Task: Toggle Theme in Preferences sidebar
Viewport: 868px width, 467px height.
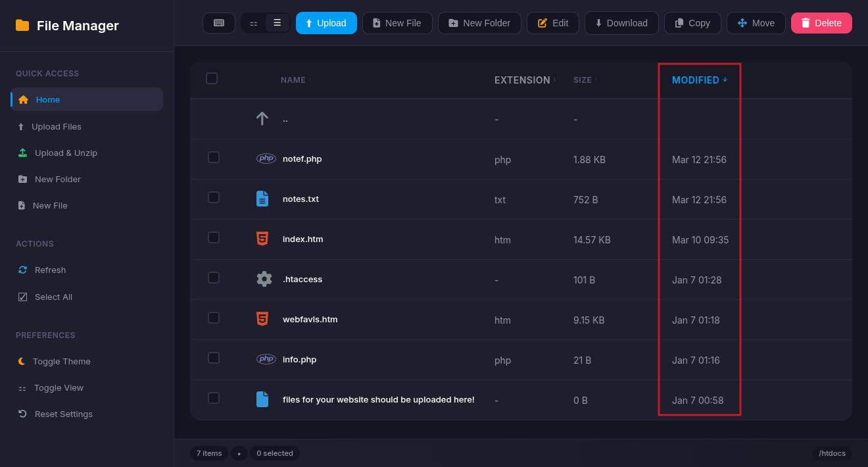Action: click(x=61, y=361)
